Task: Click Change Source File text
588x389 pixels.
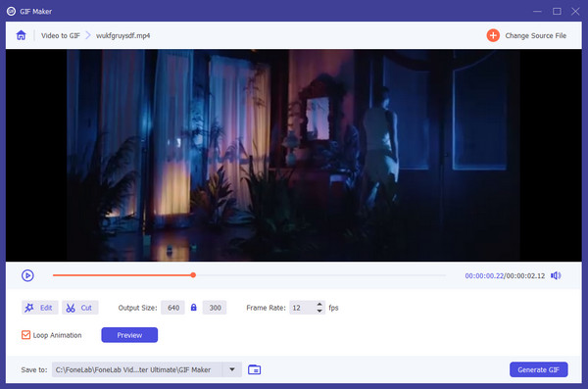Action: [x=535, y=35]
